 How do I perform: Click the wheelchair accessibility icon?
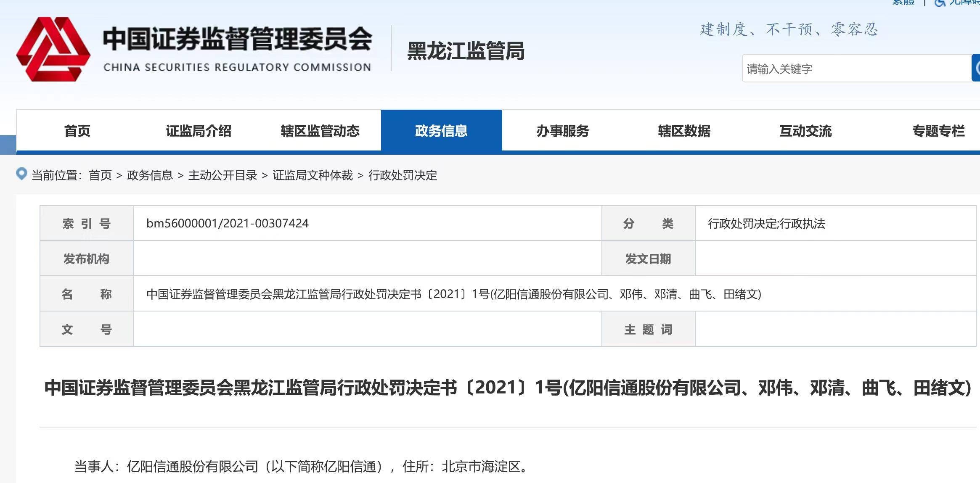[x=940, y=3]
